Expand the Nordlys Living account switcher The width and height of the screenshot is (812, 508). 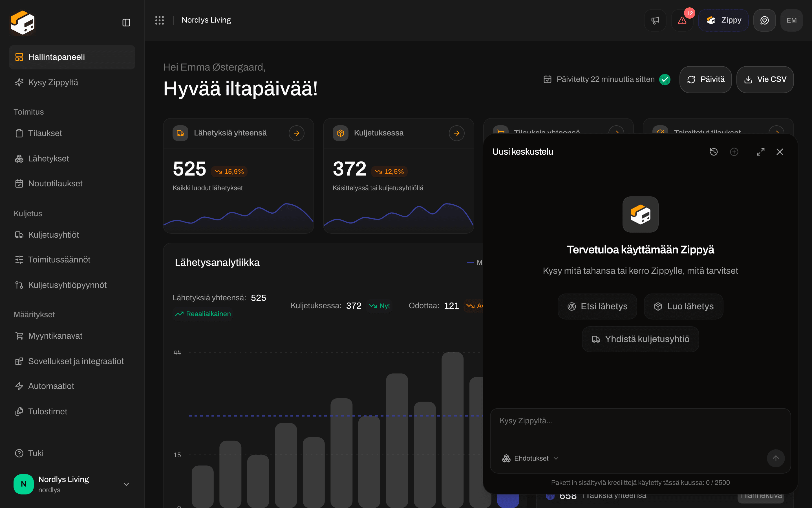(72, 484)
